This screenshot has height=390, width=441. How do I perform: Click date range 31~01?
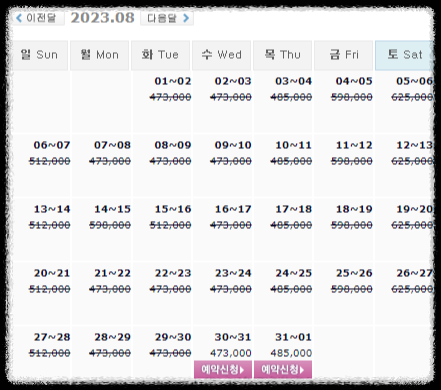294,337
